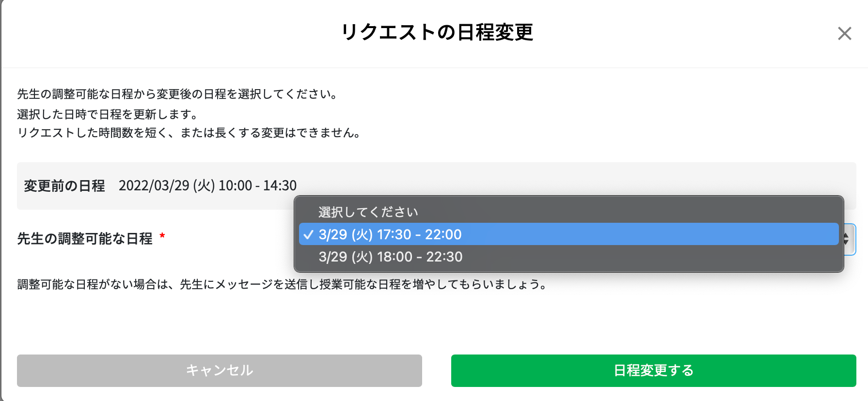Click the first instruction line 先生の調整可能な日程から

click(178, 94)
